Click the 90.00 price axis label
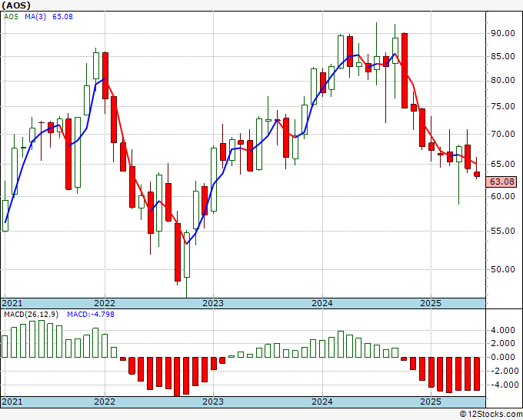523x420 pixels. 502,33
